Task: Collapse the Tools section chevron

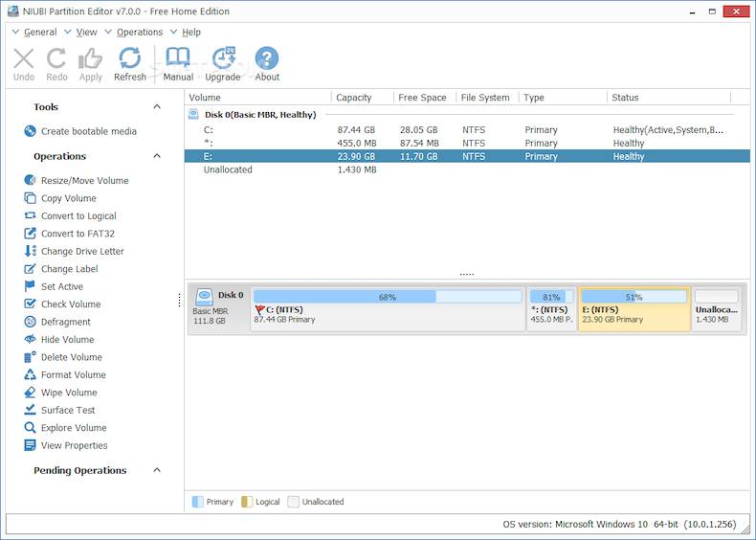Action: (157, 107)
